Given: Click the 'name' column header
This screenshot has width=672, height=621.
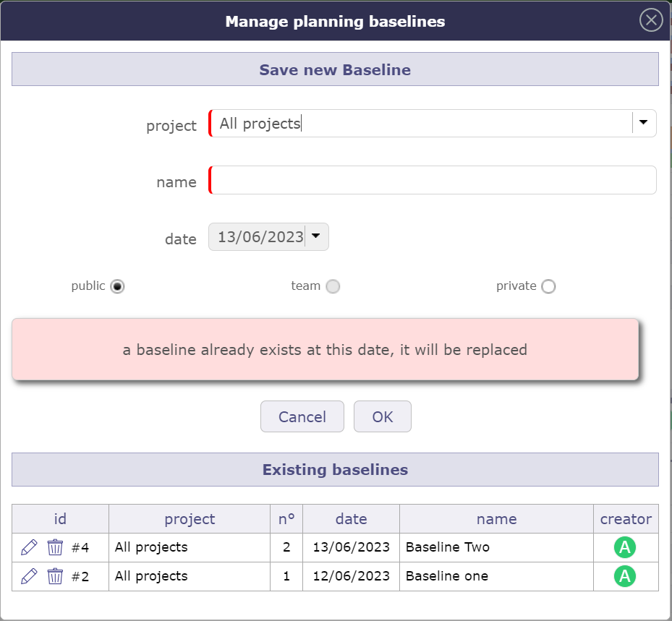Looking at the screenshot, I should click(496, 519).
